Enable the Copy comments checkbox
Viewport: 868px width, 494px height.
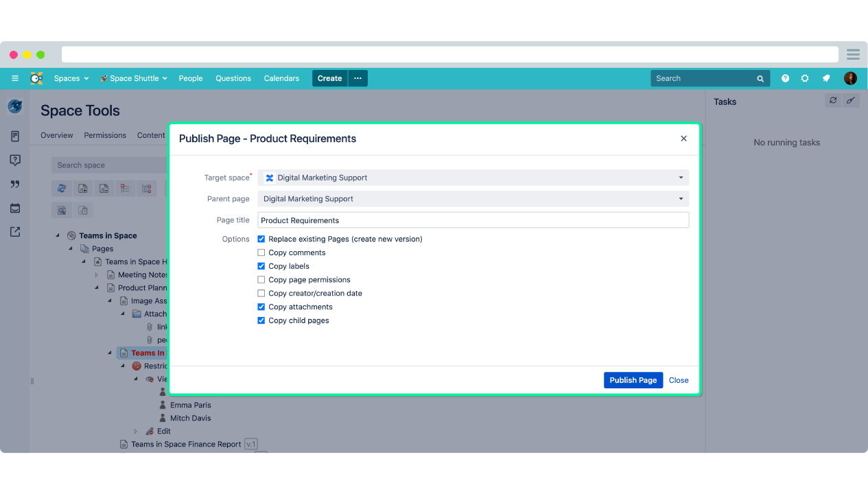click(261, 252)
